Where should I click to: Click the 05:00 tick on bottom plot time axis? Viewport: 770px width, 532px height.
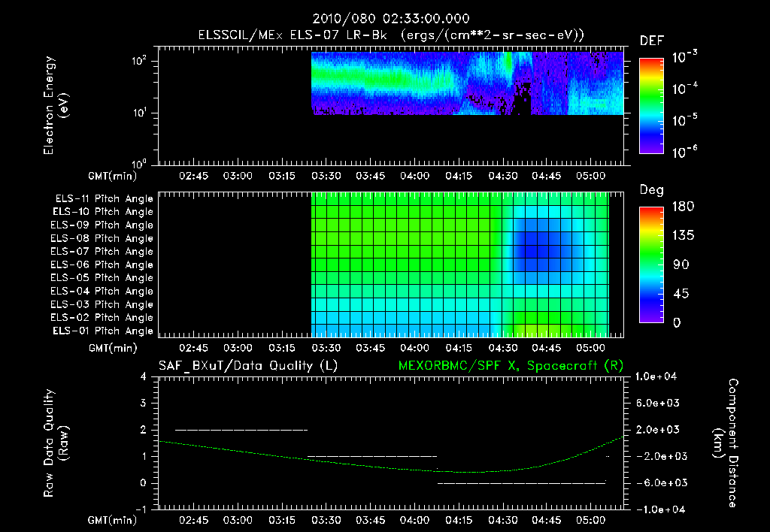pyautogui.click(x=591, y=520)
